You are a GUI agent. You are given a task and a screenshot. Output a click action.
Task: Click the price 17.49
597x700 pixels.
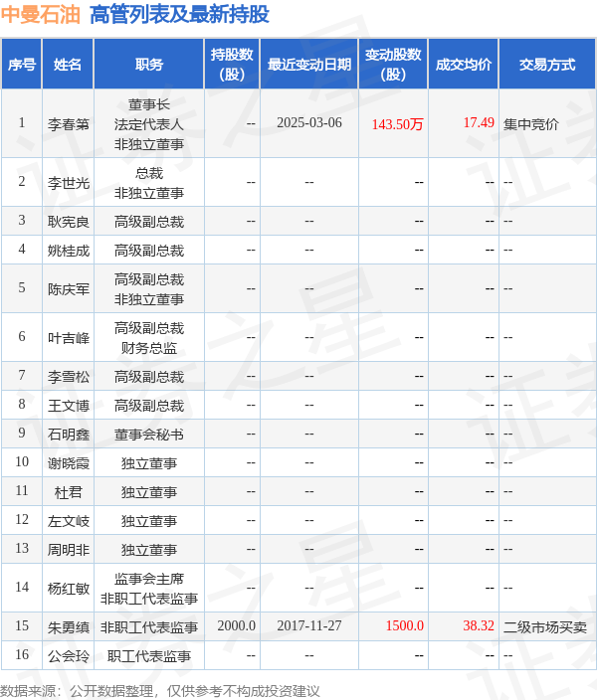(479, 122)
